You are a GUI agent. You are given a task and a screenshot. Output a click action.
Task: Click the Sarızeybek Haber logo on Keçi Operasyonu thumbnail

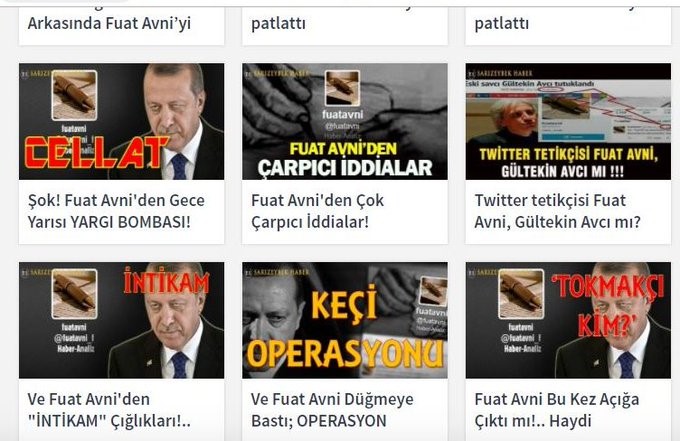[x=277, y=272]
